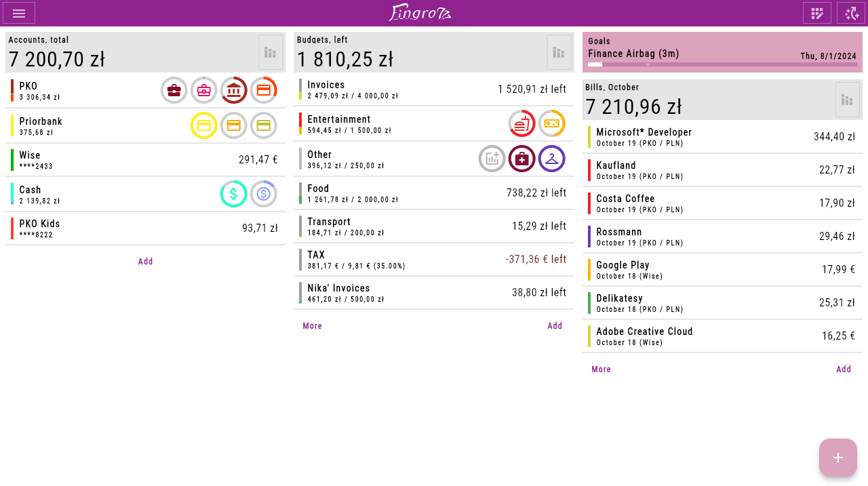Open the Google Play bill
Screen dimensions: 868x486
[722, 270]
